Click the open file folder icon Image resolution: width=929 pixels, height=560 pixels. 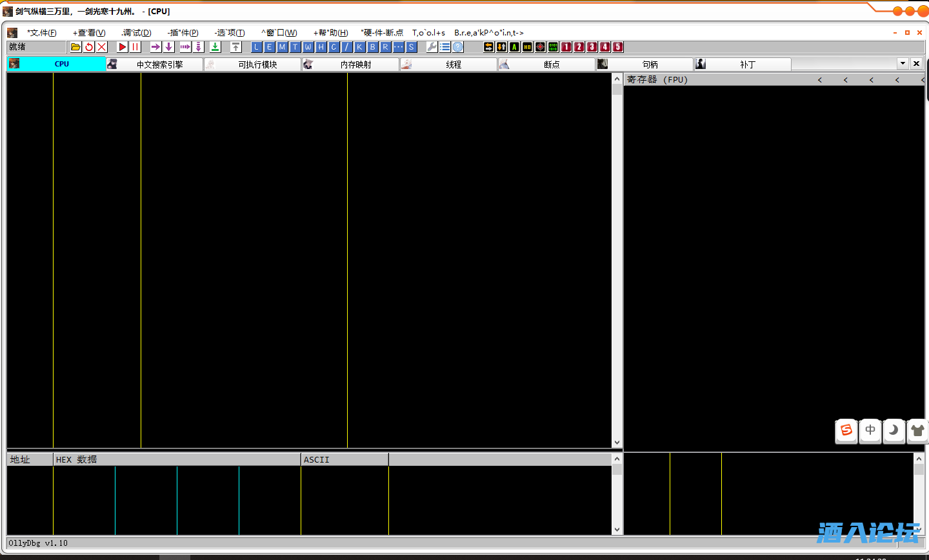tap(75, 47)
